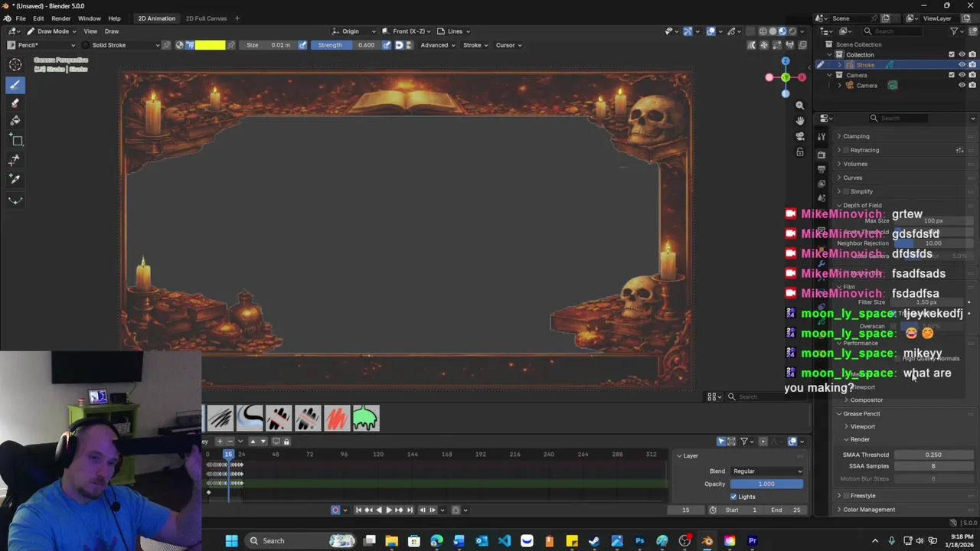Select the Trim tool

pyautogui.click(x=15, y=160)
